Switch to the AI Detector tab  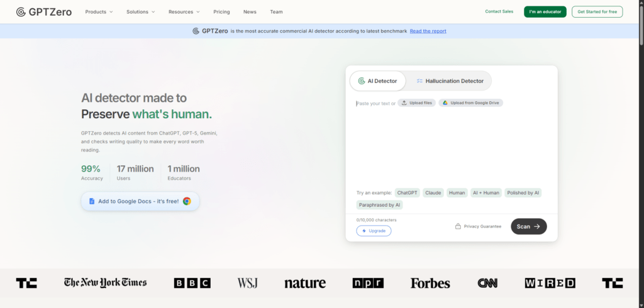coord(377,81)
